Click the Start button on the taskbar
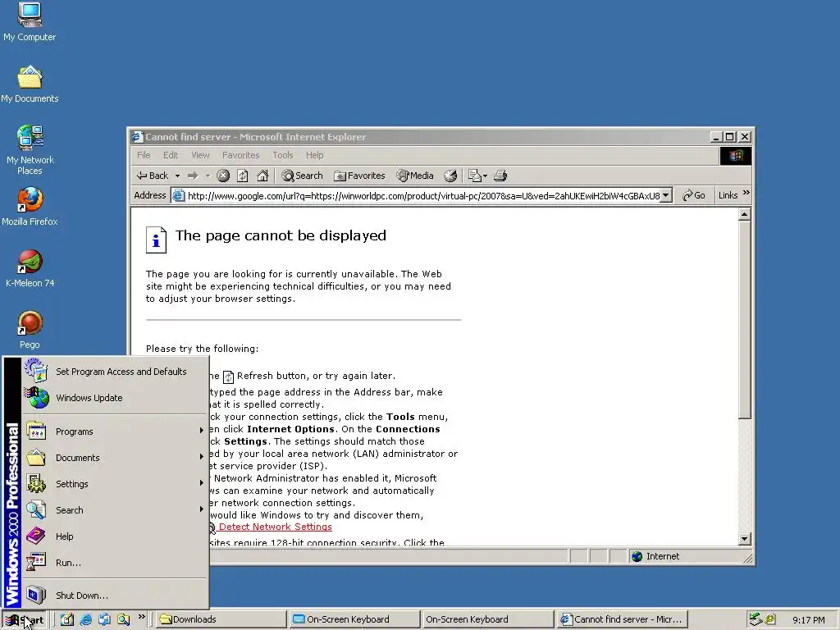The image size is (840, 630). click(x=25, y=620)
